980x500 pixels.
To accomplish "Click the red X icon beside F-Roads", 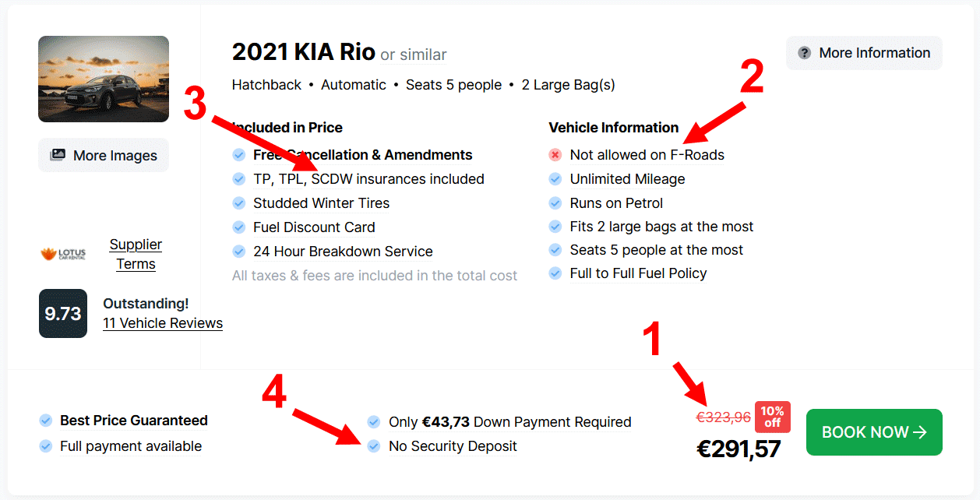I will (x=555, y=155).
